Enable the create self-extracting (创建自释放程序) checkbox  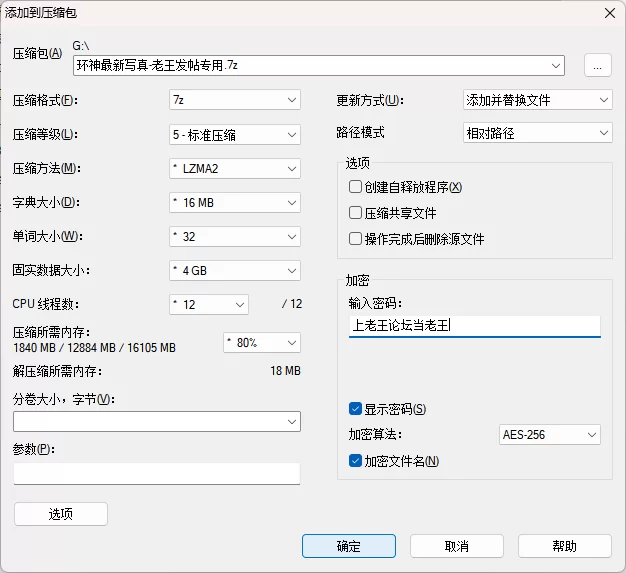(355, 187)
